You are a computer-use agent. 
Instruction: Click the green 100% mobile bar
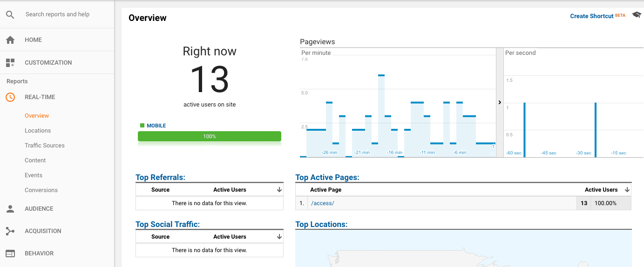(x=210, y=136)
